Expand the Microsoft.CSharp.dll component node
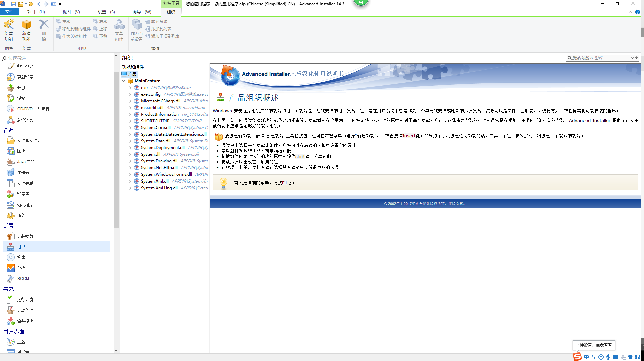This screenshot has height=361, width=644. pos(130,101)
